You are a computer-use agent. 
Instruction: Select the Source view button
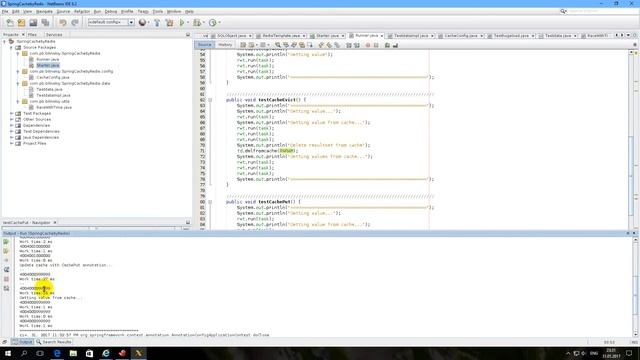pyautogui.click(x=205, y=45)
